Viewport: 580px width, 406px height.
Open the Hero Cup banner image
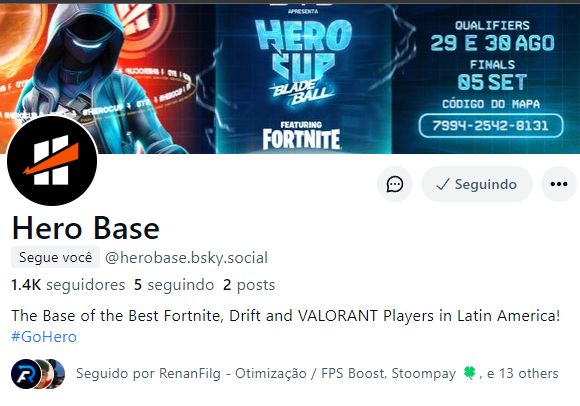tap(290, 78)
